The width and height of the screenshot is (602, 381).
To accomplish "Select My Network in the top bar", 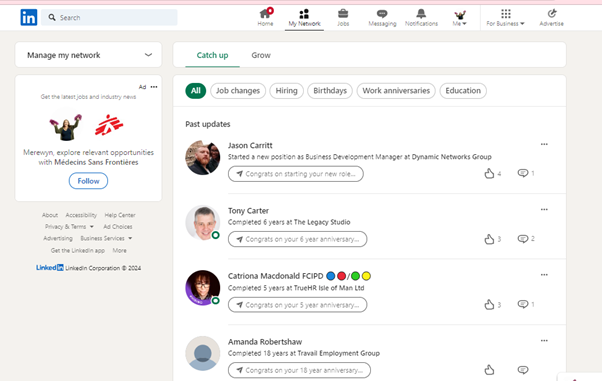I will [304, 18].
